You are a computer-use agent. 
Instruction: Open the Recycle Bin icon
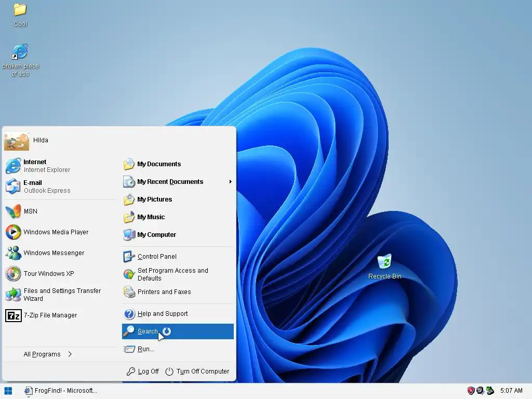click(x=384, y=267)
